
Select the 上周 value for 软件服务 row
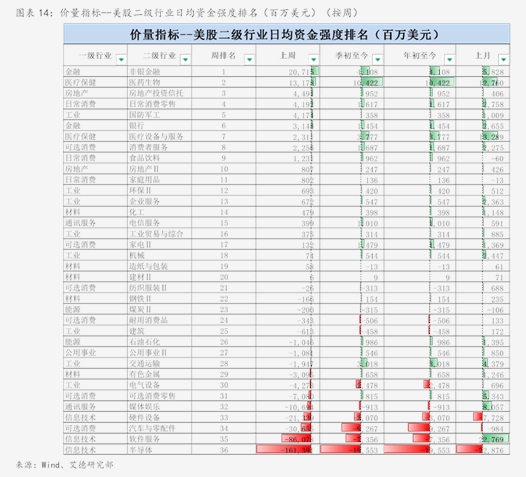288,439
